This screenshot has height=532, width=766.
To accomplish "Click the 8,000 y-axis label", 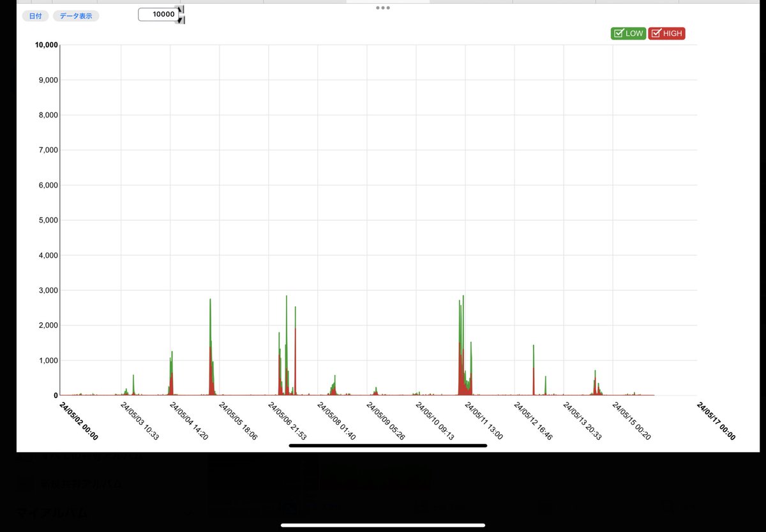I will 48,115.
